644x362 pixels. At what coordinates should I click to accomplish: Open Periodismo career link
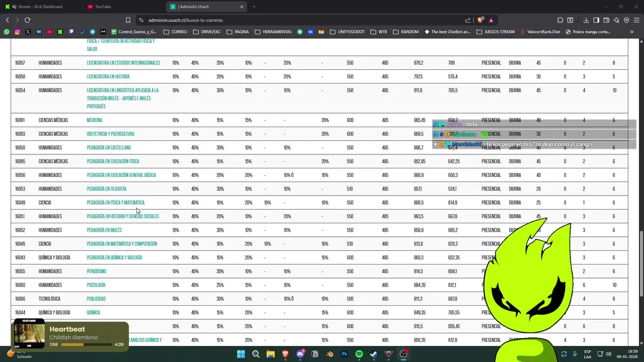[x=97, y=271]
